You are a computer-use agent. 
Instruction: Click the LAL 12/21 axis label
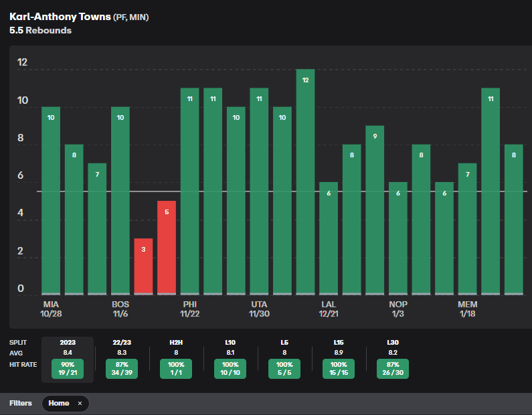click(329, 309)
